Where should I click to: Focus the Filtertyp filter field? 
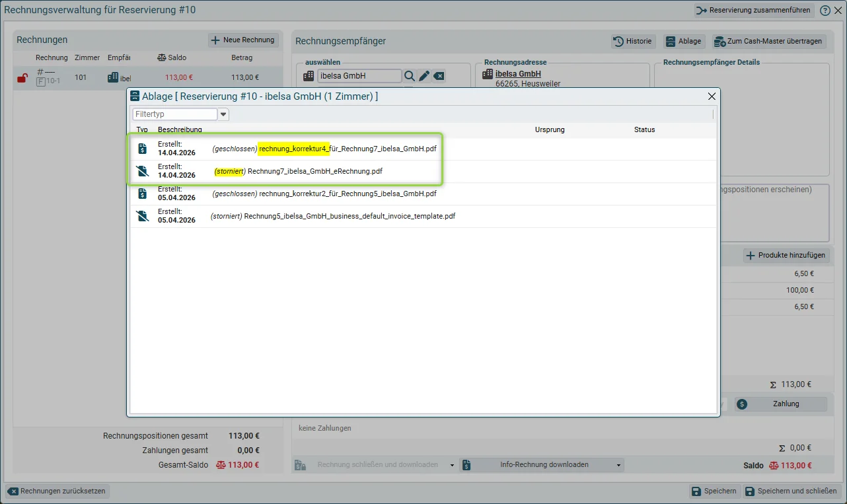click(175, 114)
